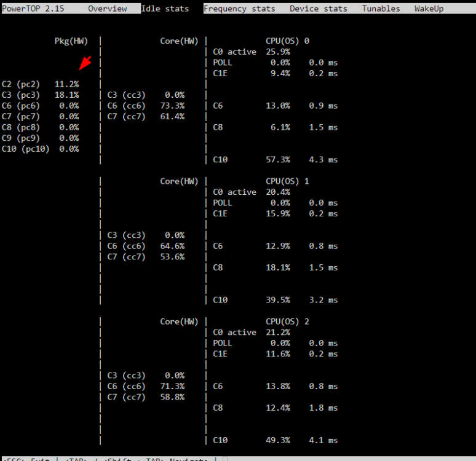
Task: Open the WakeUp tab
Action: (x=429, y=9)
